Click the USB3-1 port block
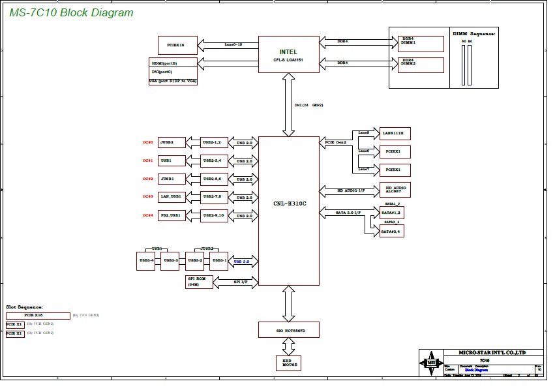 pos(218,261)
